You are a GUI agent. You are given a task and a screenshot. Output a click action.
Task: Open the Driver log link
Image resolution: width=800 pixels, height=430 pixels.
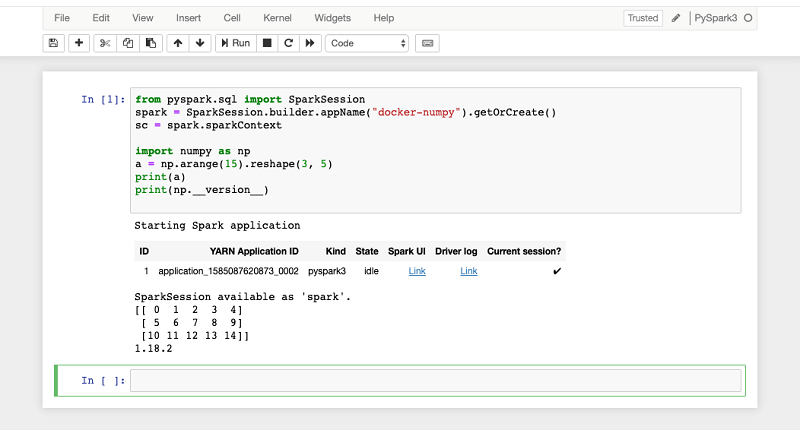pyautogui.click(x=468, y=271)
